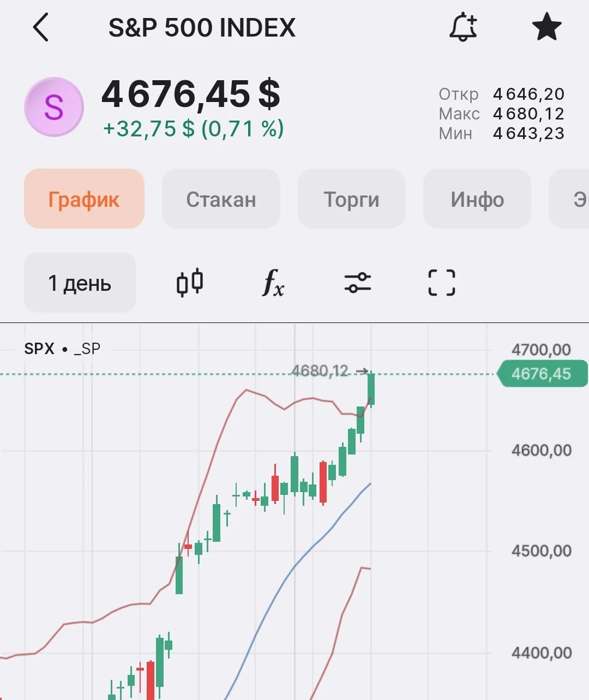Toggle the favorite star for S&P 500
The image size is (589, 700).
(546, 27)
